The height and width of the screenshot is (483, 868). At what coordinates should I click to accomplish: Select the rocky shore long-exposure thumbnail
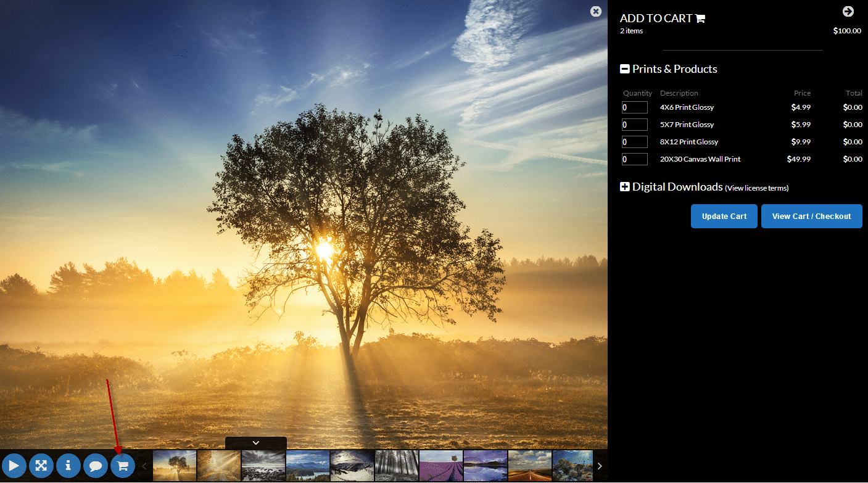click(x=263, y=466)
